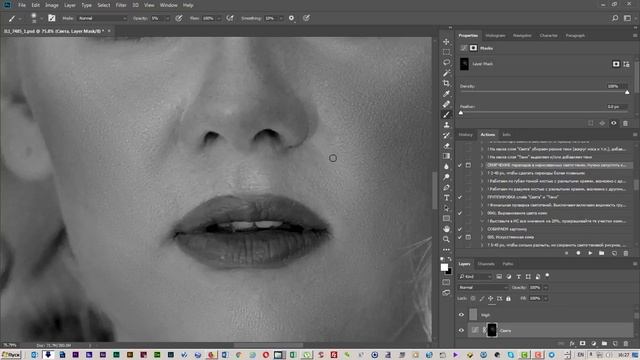
Task: Open the Edit Toolbar three-dots button
Action: pyautogui.click(x=447, y=249)
